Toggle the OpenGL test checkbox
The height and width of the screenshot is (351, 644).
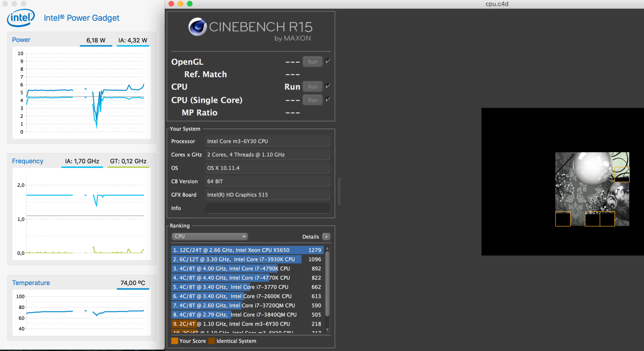tap(328, 61)
